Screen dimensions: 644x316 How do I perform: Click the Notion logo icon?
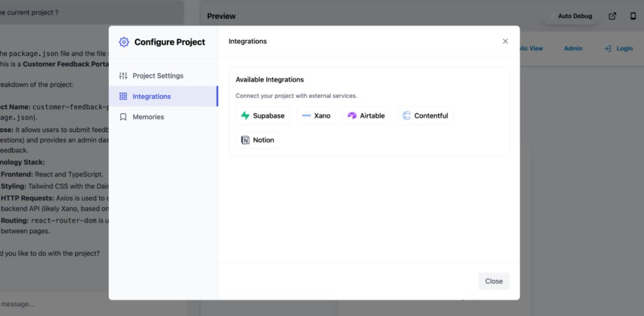point(245,140)
